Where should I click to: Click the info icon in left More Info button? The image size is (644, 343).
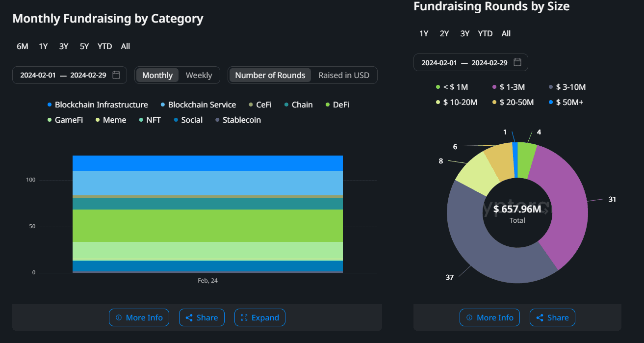pyautogui.click(x=118, y=318)
